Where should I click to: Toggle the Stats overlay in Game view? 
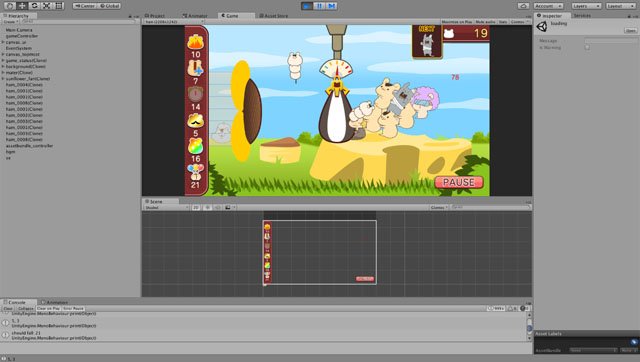pyautogui.click(x=503, y=22)
